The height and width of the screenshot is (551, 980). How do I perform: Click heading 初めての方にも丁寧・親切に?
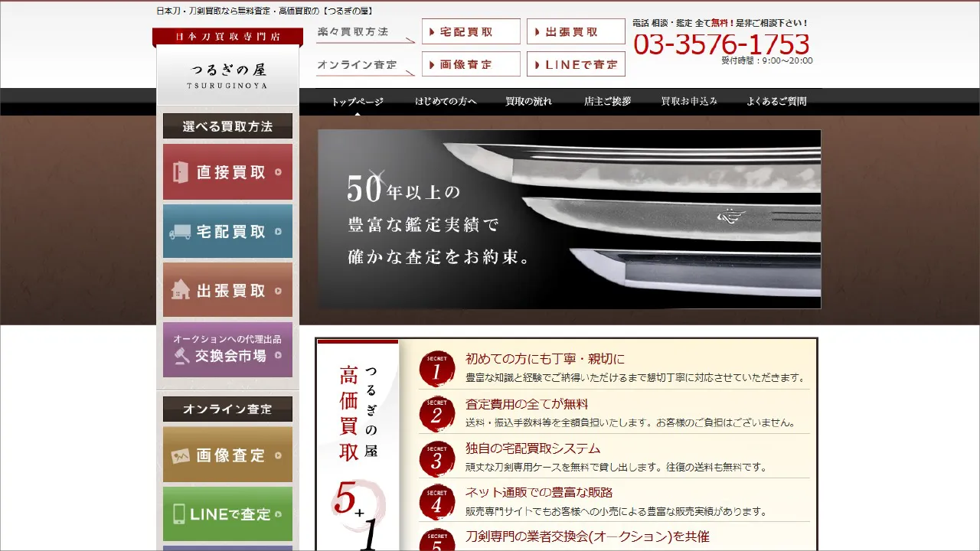pos(545,359)
